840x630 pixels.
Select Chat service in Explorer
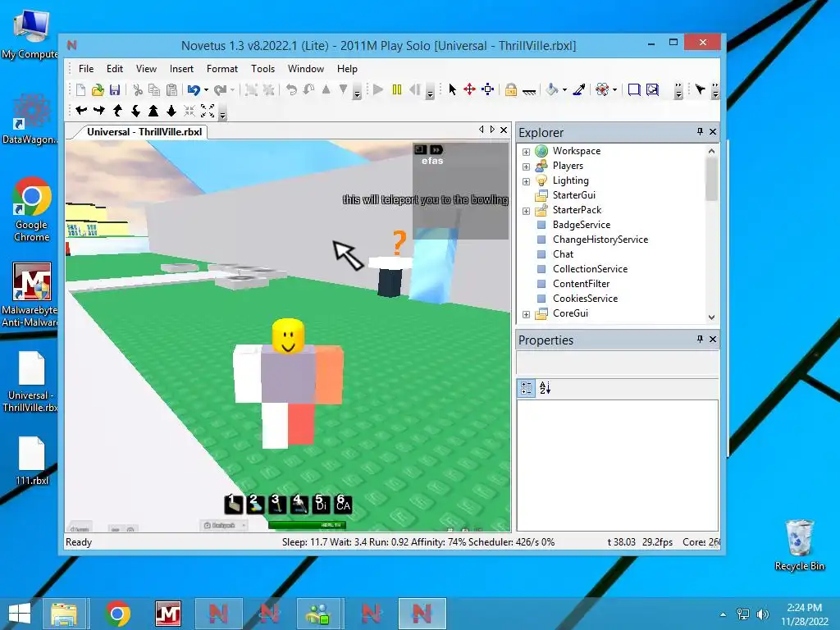click(x=563, y=254)
